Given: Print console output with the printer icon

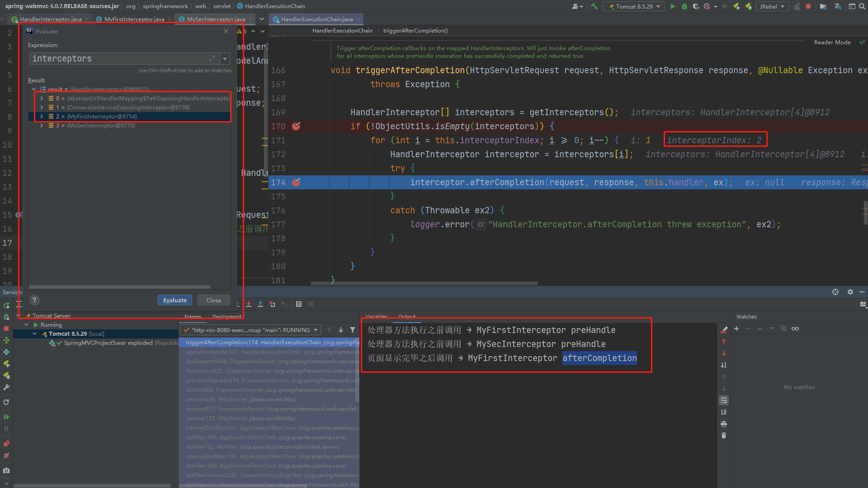Looking at the screenshot, I should point(724,424).
